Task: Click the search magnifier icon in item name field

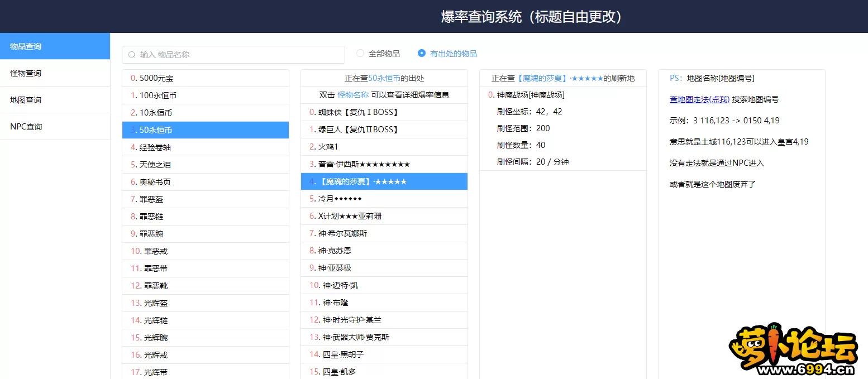Action: (x=132, y=55)
